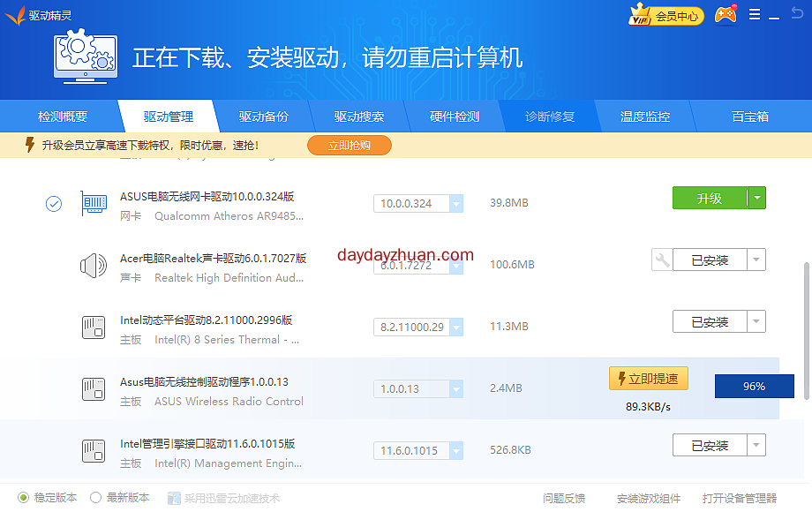The image size is (812, 512).
Task: Select the 驱动管理 tab
Action: (x=169, y=117)
